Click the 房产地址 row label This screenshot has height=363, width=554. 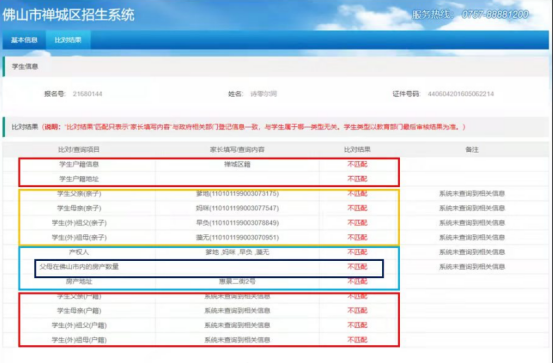79,282
